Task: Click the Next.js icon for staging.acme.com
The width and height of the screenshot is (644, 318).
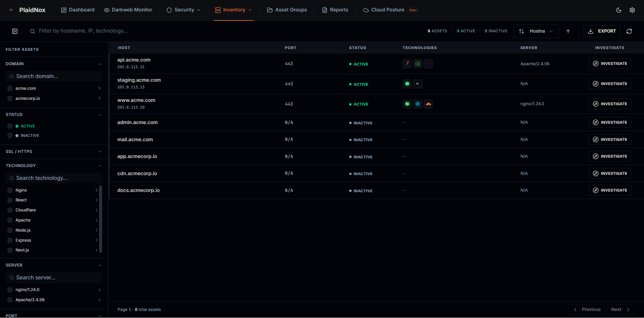Action: (418, 84)
